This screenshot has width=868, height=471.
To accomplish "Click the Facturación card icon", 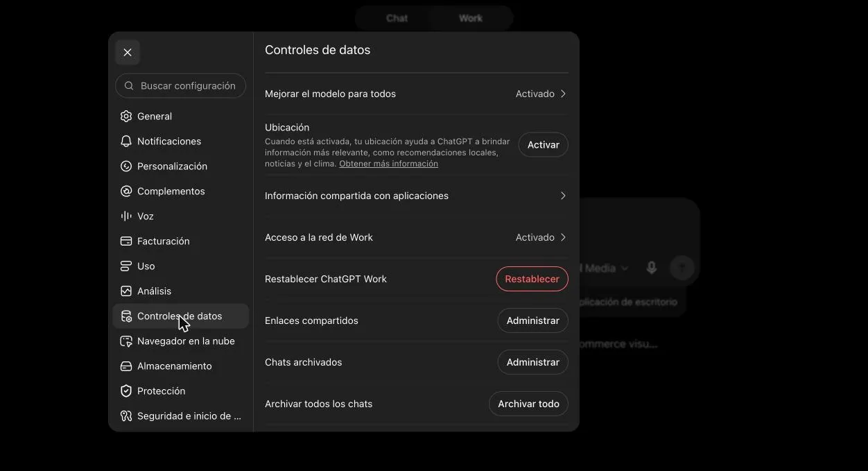I will tap(126, 241).
